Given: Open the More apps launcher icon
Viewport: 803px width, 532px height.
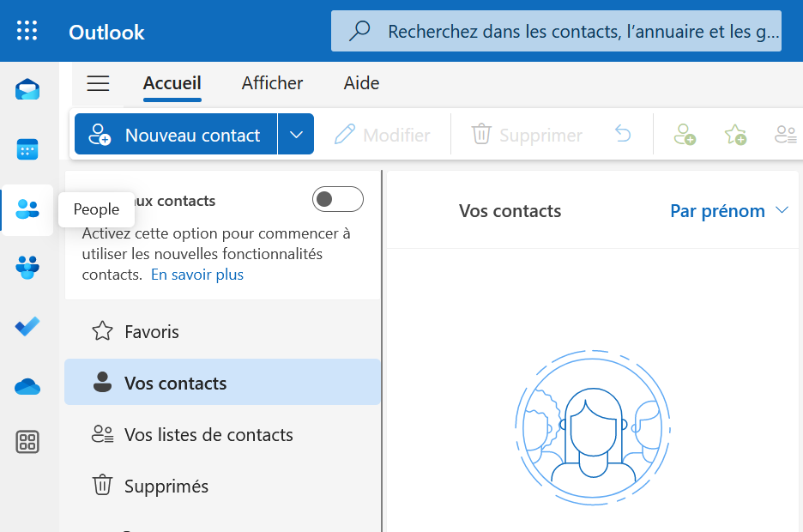Looking at the screenshot, I should click(27, 442).
